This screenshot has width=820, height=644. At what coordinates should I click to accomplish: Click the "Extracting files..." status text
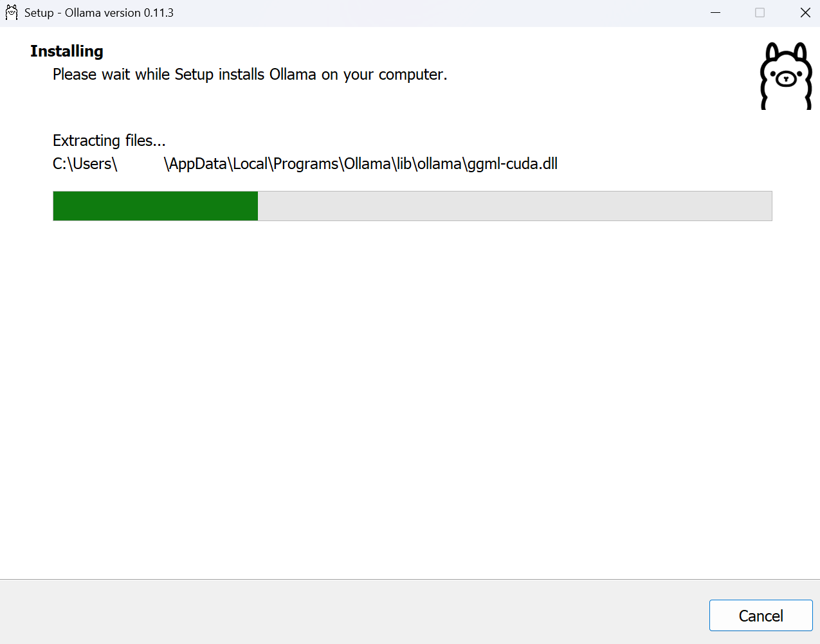pos(109,140)
